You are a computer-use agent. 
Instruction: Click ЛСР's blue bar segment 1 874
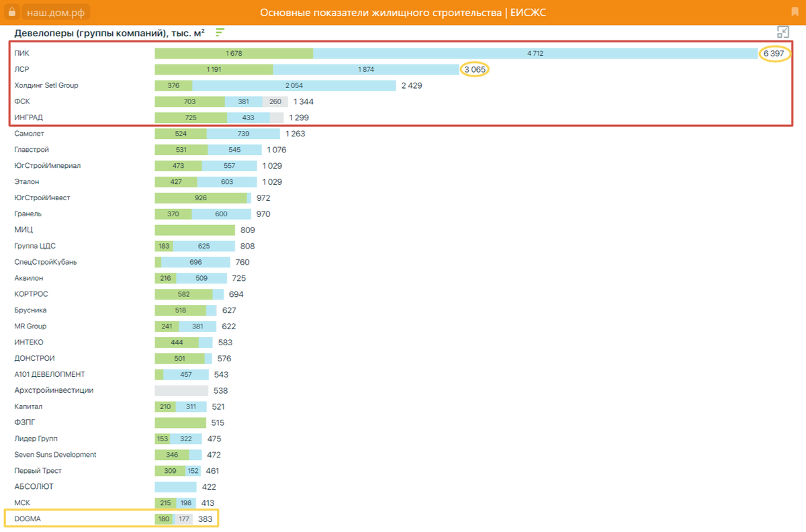tap(365, 69)
